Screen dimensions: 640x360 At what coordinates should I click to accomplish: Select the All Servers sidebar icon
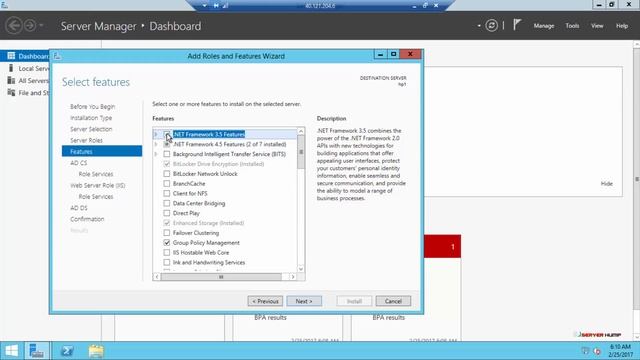point(11,80)
